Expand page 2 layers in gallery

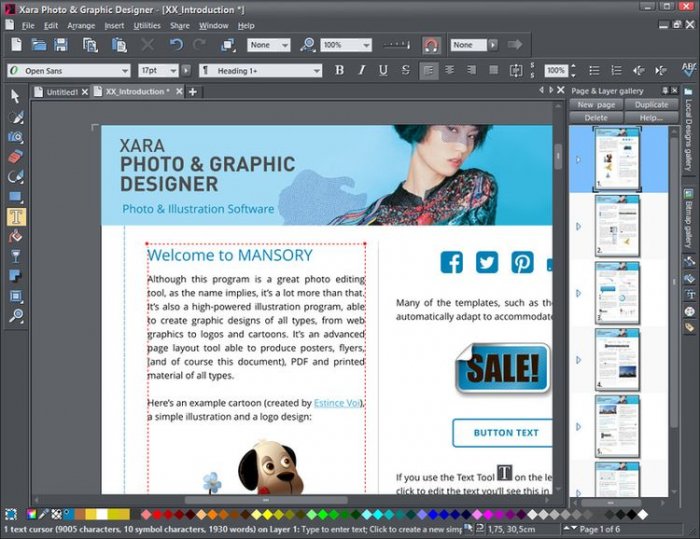coord(577,226)
